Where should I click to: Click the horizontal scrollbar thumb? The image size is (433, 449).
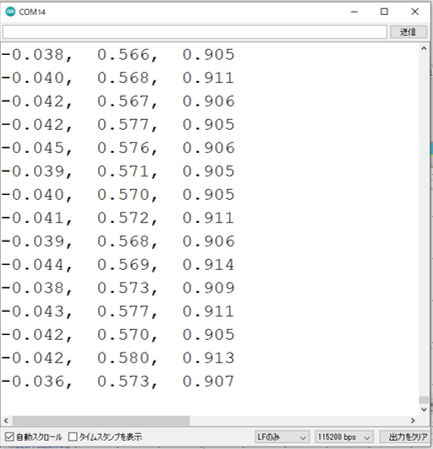[101, 421]
